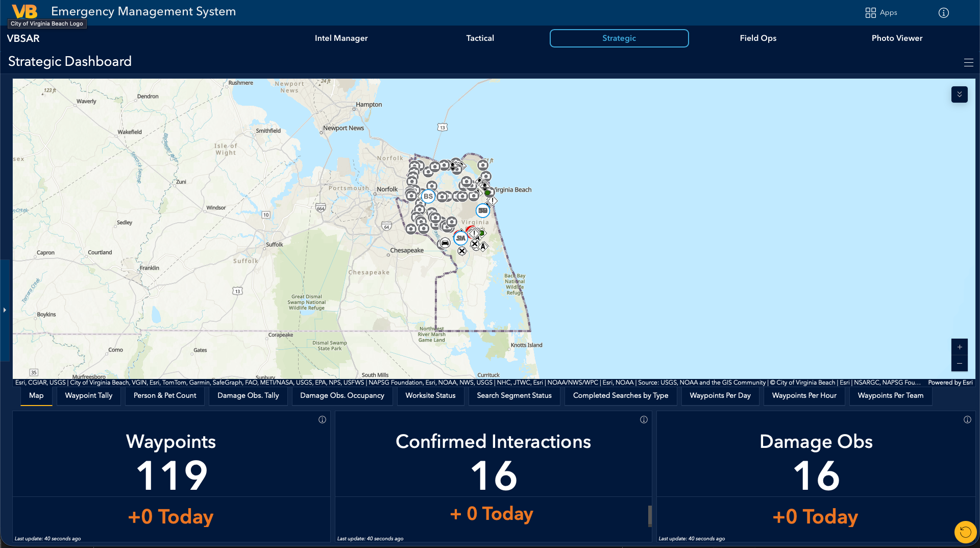Screen dimensions: 980x548
Task: Click the Apps grid icon in header
Action: pos(870,12)
